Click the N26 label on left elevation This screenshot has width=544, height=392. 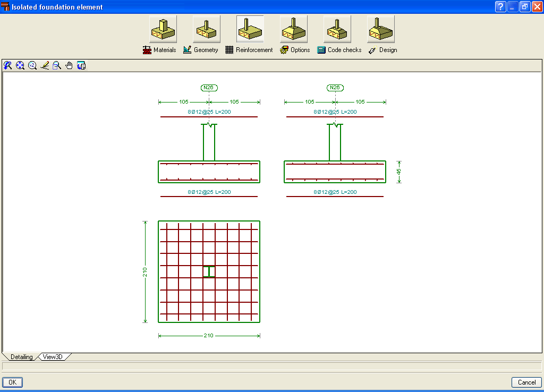209,88
